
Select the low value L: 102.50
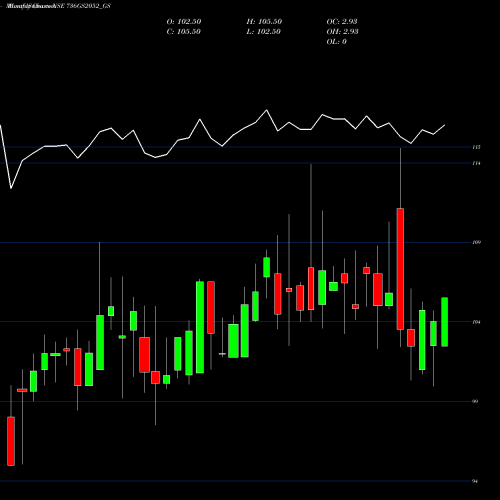point(263,32)
